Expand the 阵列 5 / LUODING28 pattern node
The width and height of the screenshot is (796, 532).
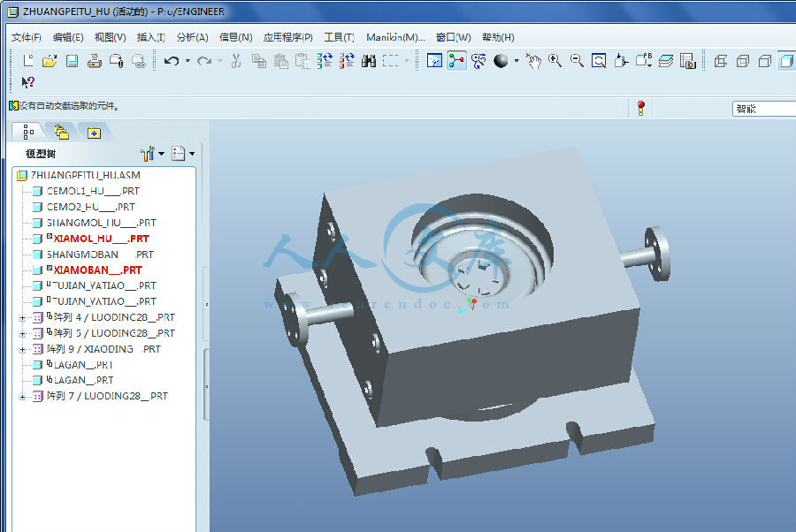(x=22, y=334)
